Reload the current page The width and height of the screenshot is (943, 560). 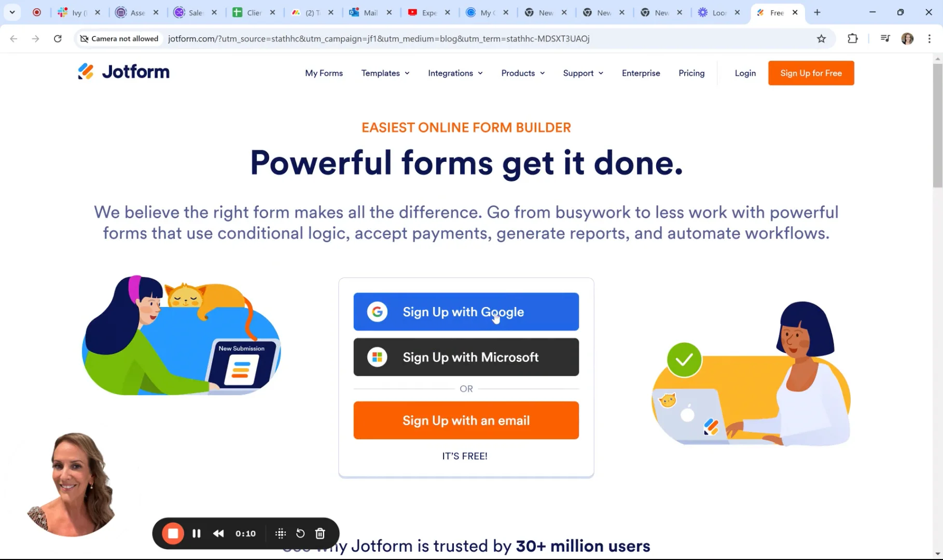tap(58, 38)
